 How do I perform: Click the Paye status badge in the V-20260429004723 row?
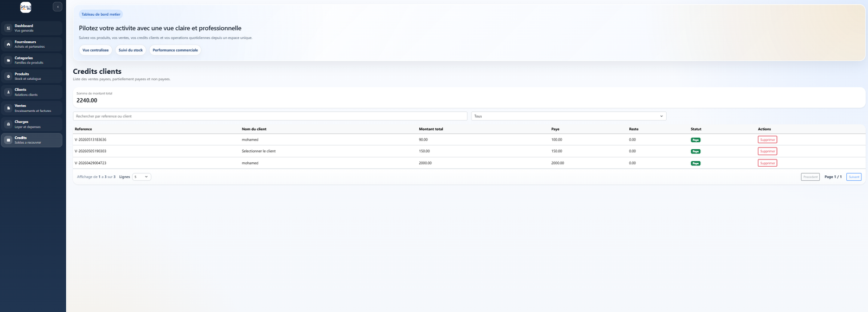[695, 163]
